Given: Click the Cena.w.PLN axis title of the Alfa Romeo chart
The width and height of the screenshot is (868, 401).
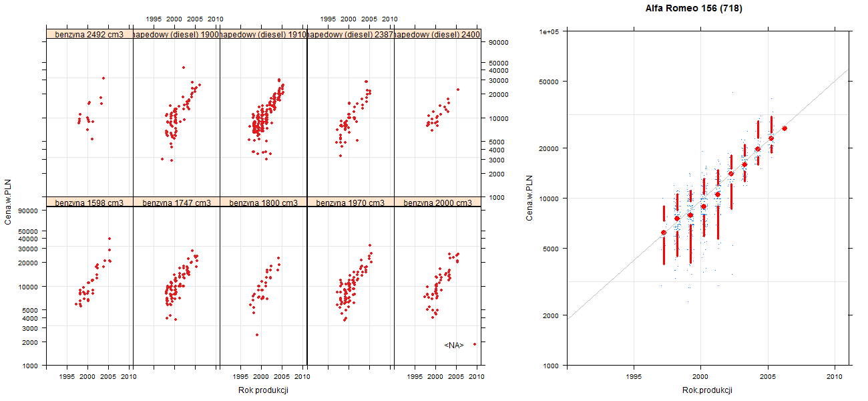Looking at the screenshot, I should click(529, 198).
